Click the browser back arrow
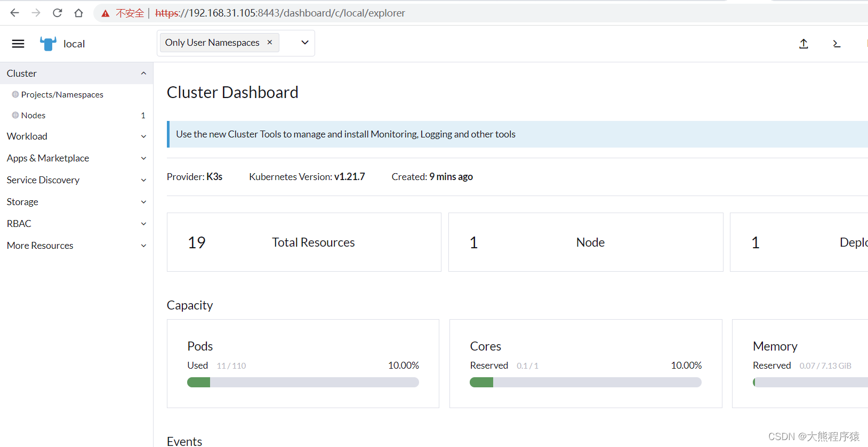868x447 pixels. point(15,13)
